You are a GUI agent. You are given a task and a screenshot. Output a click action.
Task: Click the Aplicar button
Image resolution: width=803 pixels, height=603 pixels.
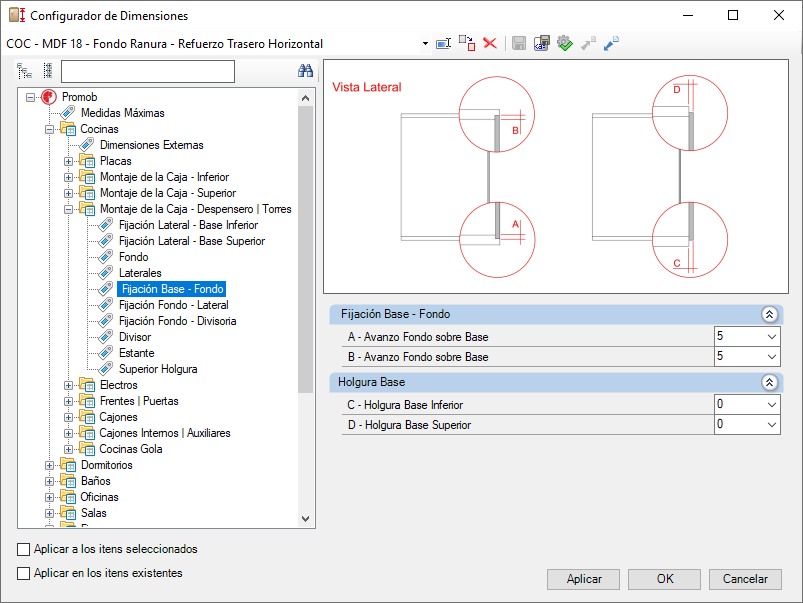pos(583,579)
